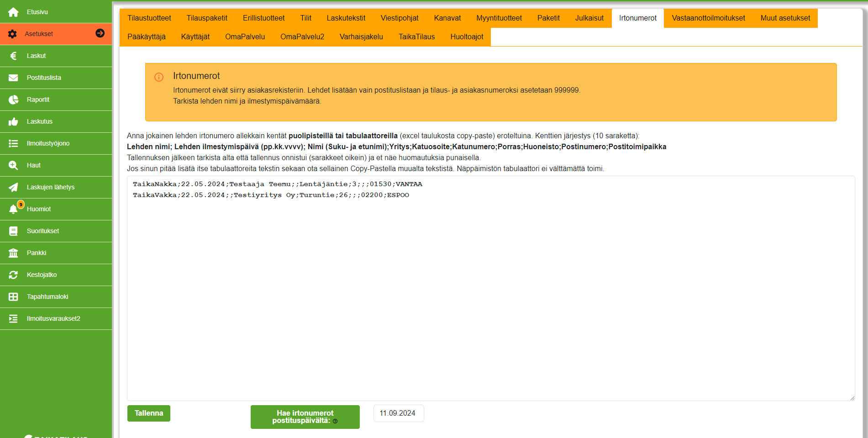The image size is (868, 438).
Task: Open Raportit from the sidebar
Action: click(x=56, y=99)
